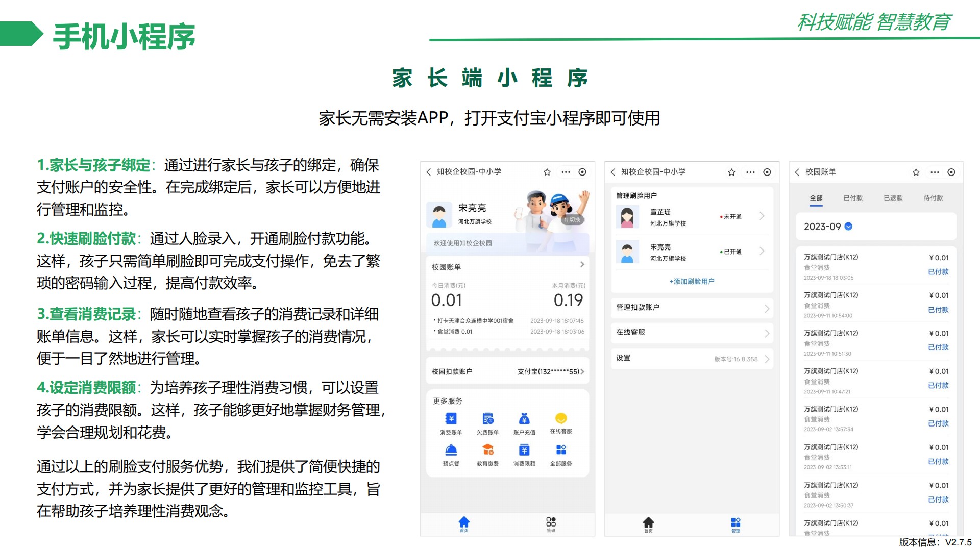This screenshot has height=551, width=980.
Task: Open the 欠费账单 icon
Action: click(487, 419)
